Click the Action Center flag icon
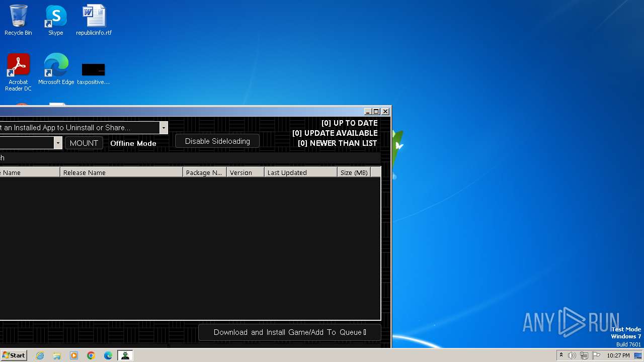This screenshot has width=644, height=362. coord(596,355)
